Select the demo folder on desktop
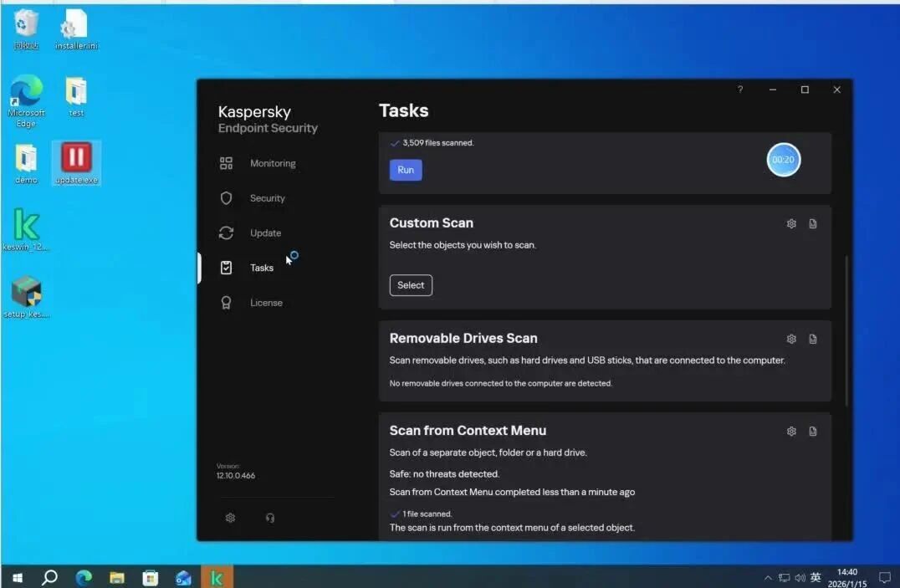 pyautogui.click(x=26, y=164)
